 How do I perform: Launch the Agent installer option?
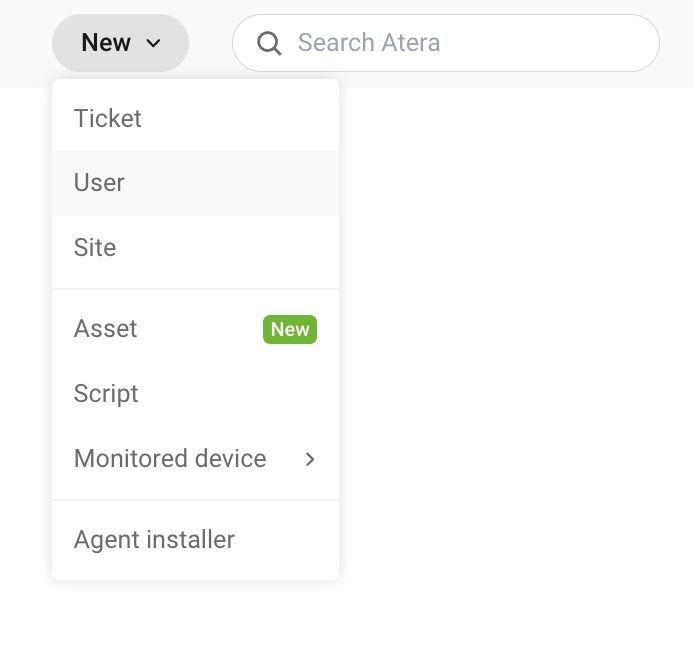pos(195,540)
